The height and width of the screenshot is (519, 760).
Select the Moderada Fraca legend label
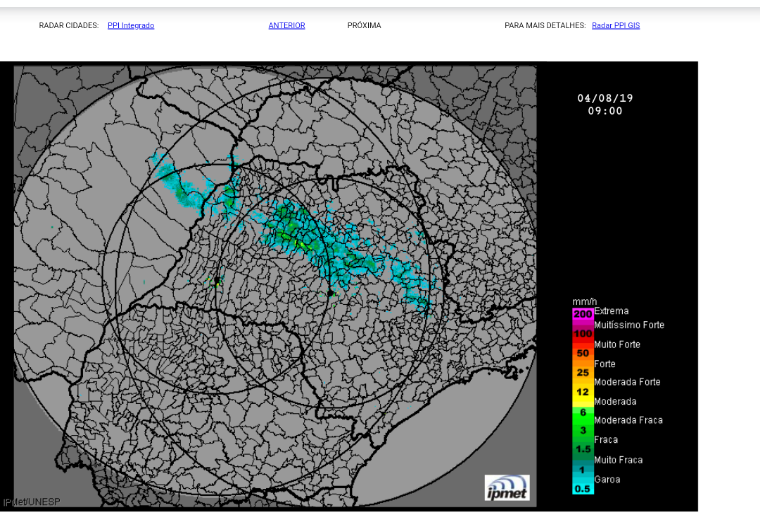(x=628, y=420)
